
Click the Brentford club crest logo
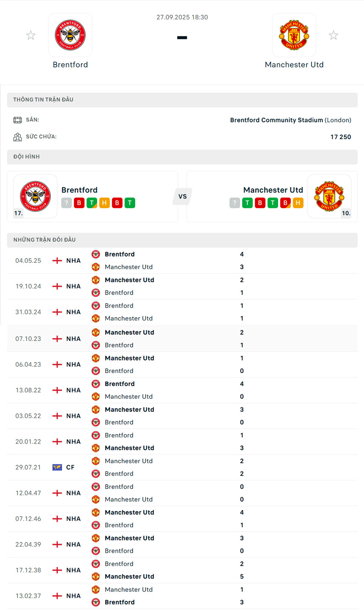[x=70, y=35]
